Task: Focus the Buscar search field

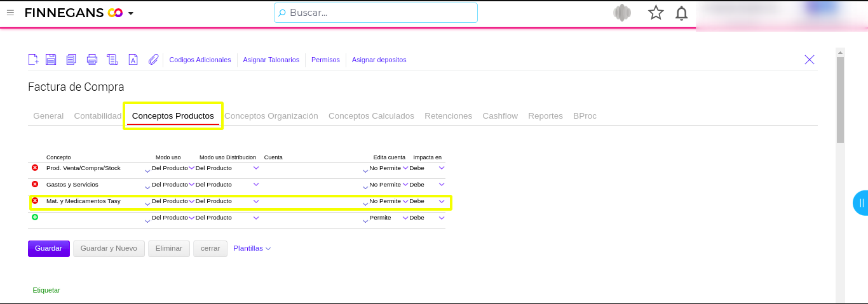Action: (376, 13)
